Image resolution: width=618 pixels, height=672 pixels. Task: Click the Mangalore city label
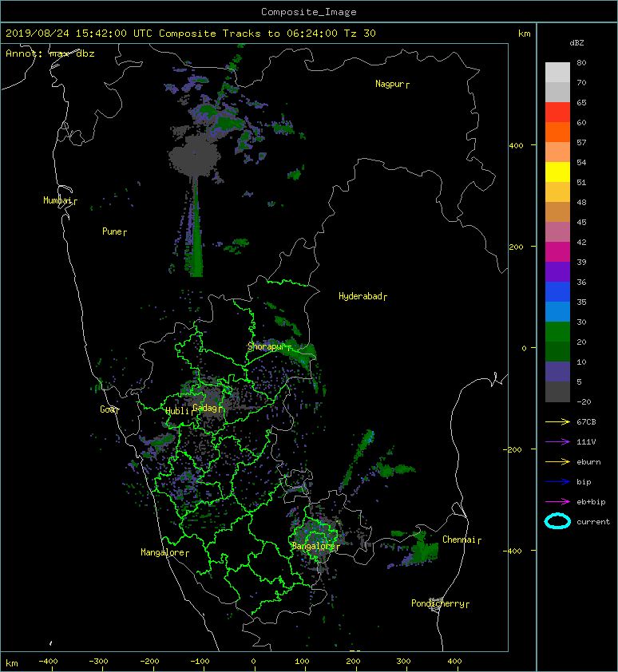(x=164, y=552)
